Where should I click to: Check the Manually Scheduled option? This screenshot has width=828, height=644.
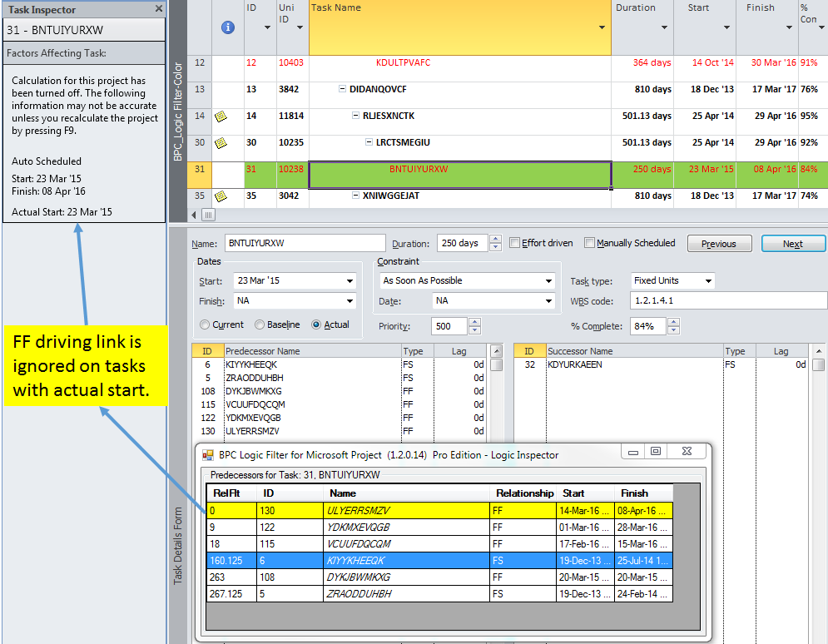click(592, 242)
